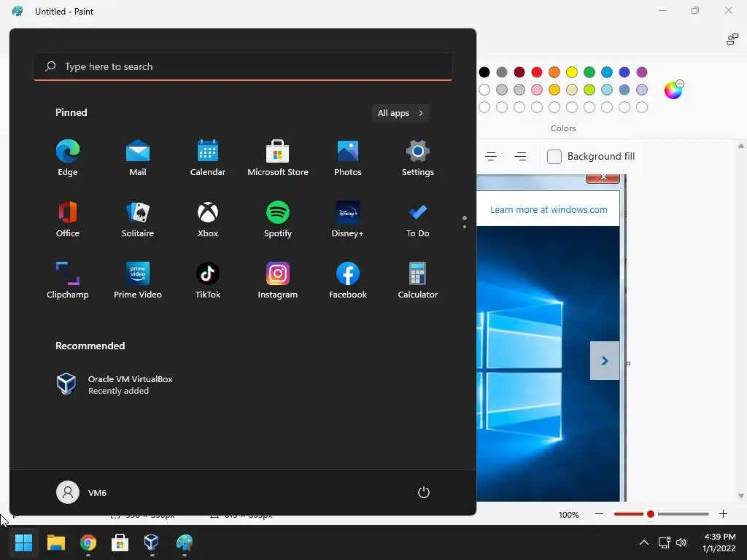Choose the yellow color swatch in Paint
The image size is (747, 560).
coord(572,72)
